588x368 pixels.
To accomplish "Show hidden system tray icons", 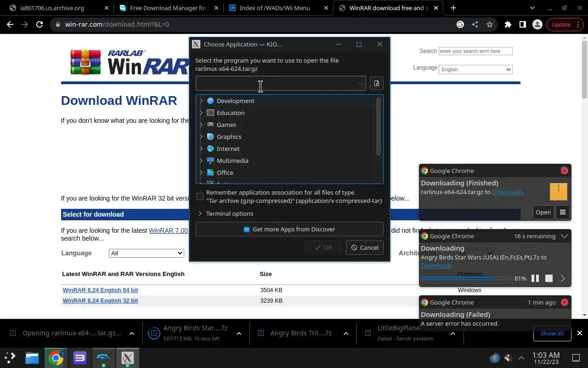I will (x=521, y=357).
